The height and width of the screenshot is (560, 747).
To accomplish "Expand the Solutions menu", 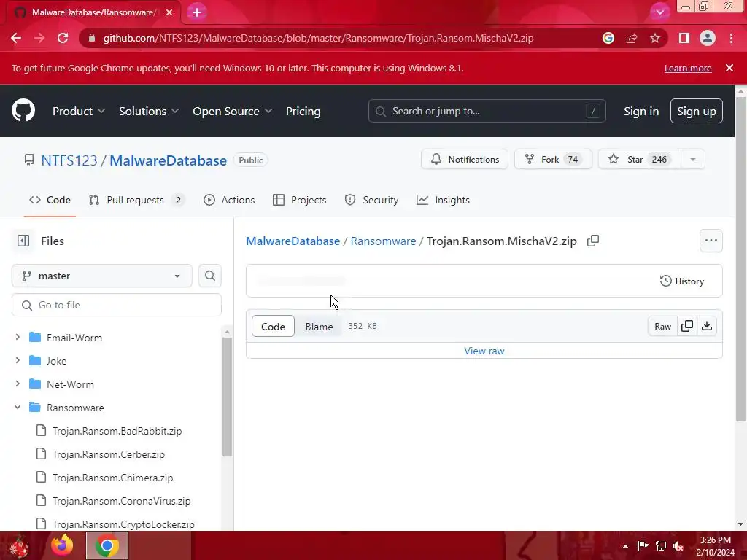I will pyautogui.click(x=149, y=111).
